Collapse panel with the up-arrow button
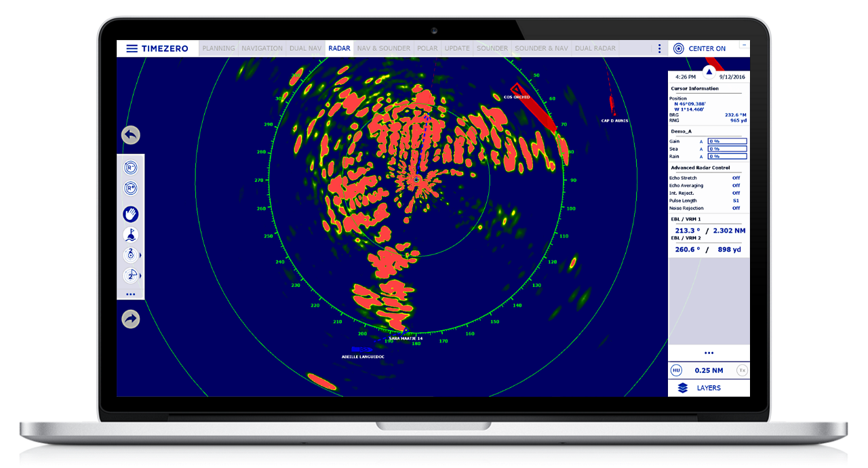868x468 pixels. (709, 71)
